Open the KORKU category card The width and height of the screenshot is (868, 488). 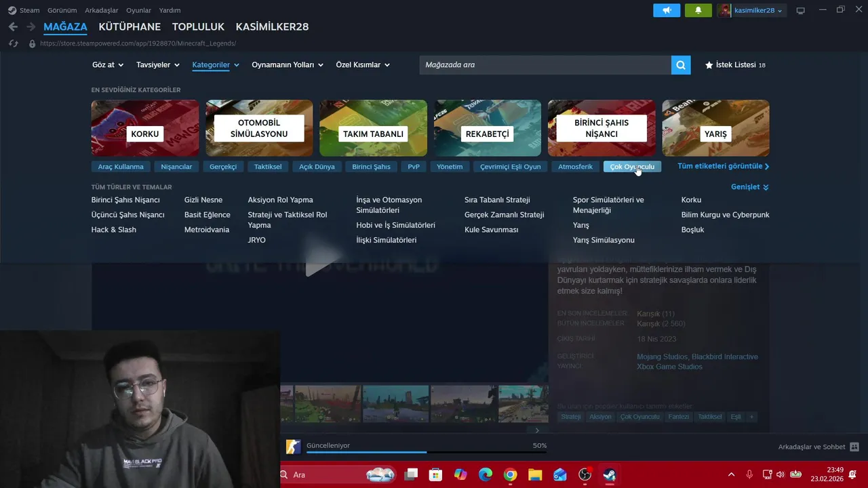(x=145, y=128)
